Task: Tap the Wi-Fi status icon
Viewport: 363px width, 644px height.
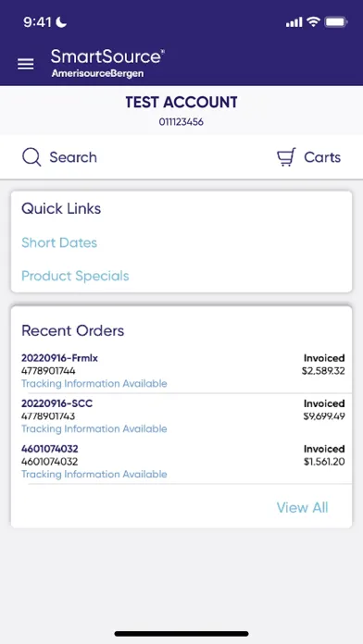Action: (313, 22)
